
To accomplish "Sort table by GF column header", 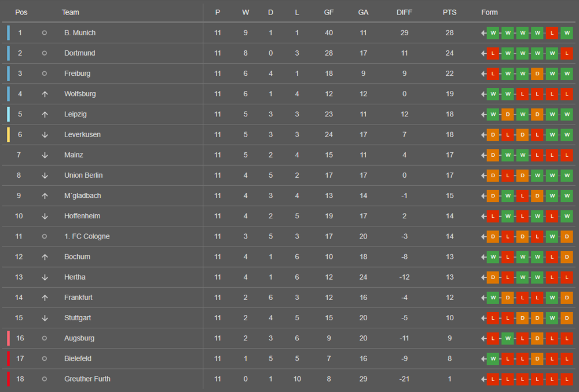I will tap(329, 12).
